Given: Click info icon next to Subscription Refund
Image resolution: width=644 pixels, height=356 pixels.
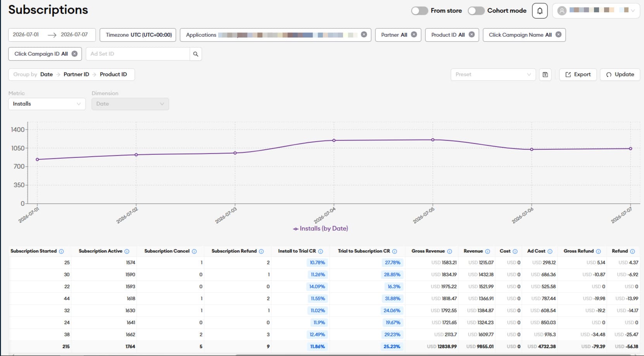Looking at the screenshot, I should point(261,252).
